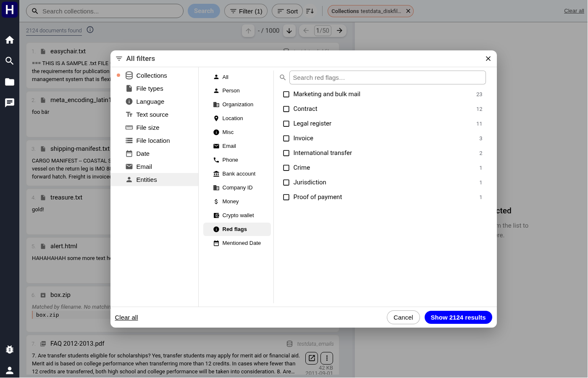Open the user account icon in sidebar

tap(10, 370)
